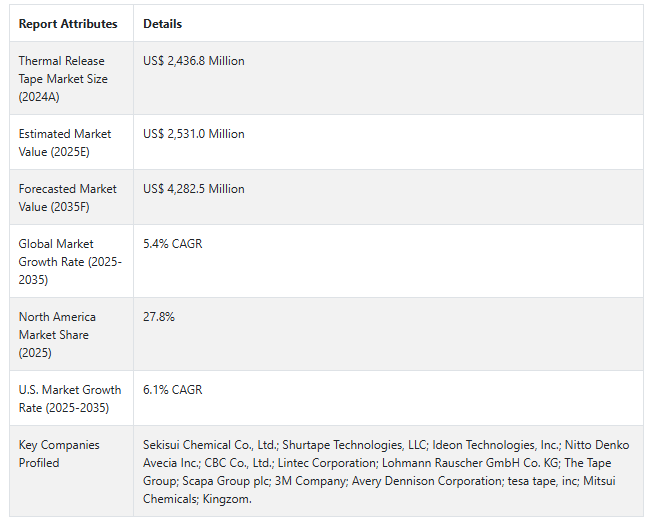This screenshot has height=519, width=649.
Task: Select the 'Forecasted Market Value (2035F)' cell
Action: click(67, 197)
